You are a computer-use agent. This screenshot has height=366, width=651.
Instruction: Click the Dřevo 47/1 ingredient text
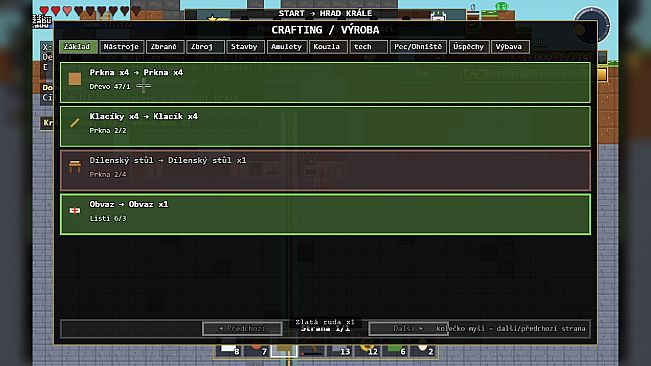tap(110, 87)
